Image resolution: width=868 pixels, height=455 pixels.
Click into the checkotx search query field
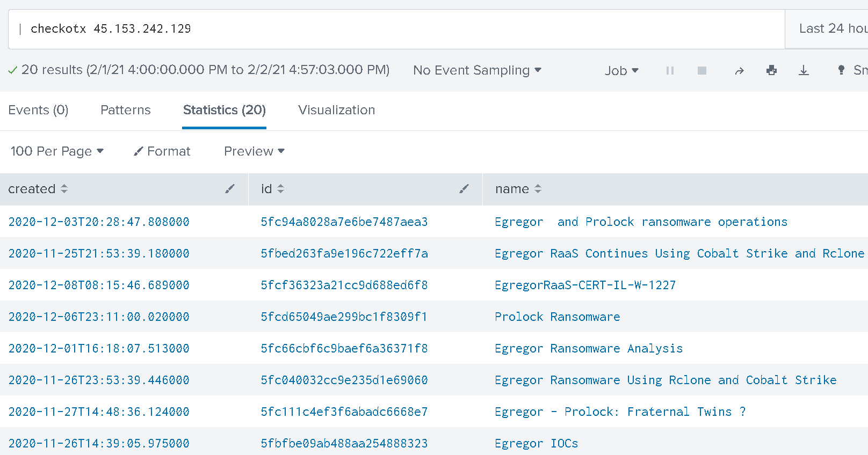click(376, 28)
